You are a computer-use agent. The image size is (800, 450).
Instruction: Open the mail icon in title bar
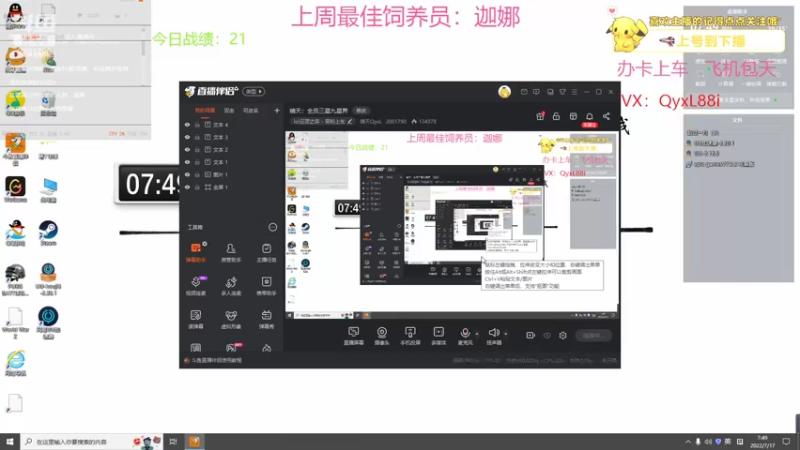click(524, 92)
